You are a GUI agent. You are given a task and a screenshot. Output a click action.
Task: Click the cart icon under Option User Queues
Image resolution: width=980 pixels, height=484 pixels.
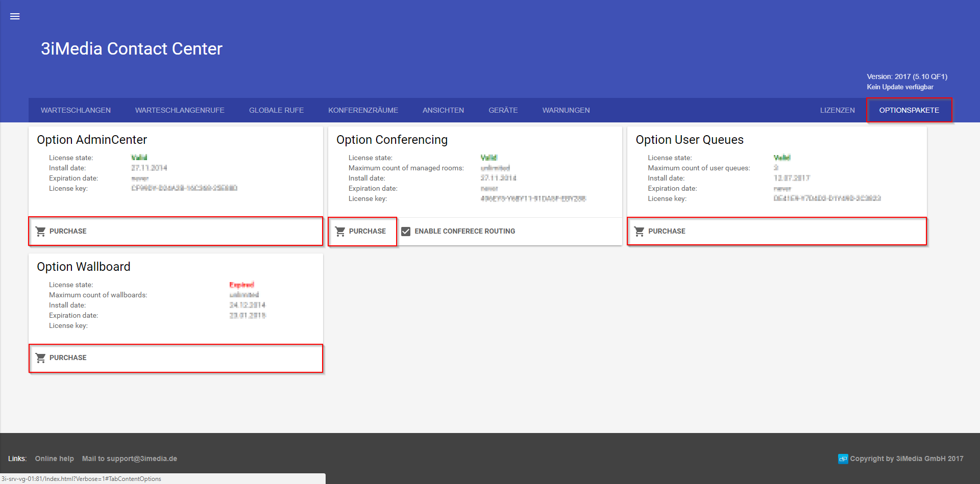[x=639, y=231]
